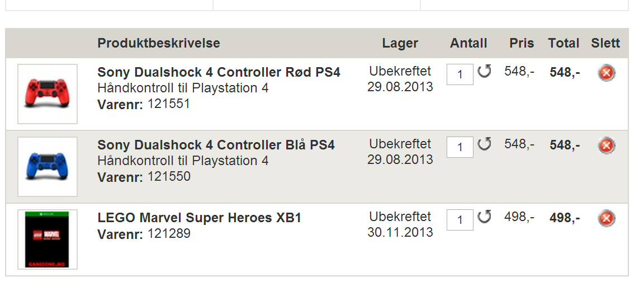Click the Antall column header
This screenshot has width=644, height=305.
coord(468,43)
